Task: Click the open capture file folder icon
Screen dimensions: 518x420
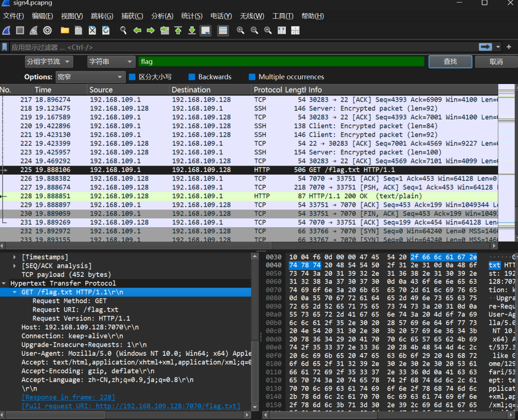Action: [x=65, y=30]
